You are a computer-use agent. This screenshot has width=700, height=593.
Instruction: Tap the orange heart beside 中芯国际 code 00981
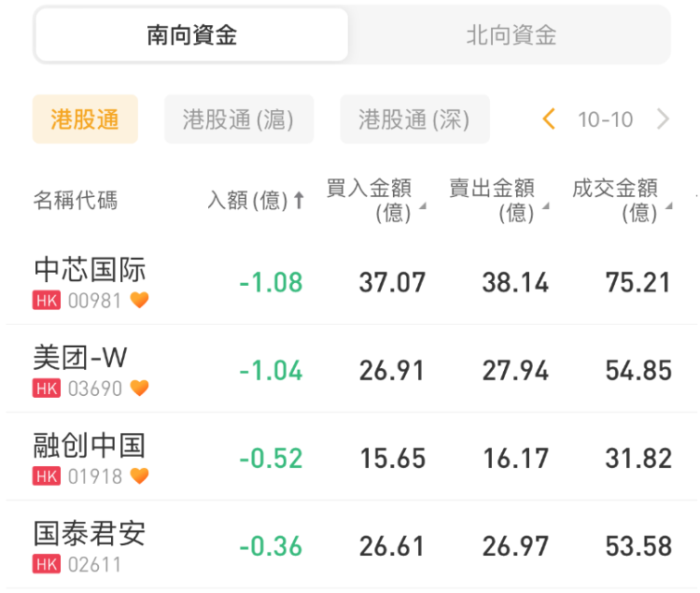click(139, 301)
